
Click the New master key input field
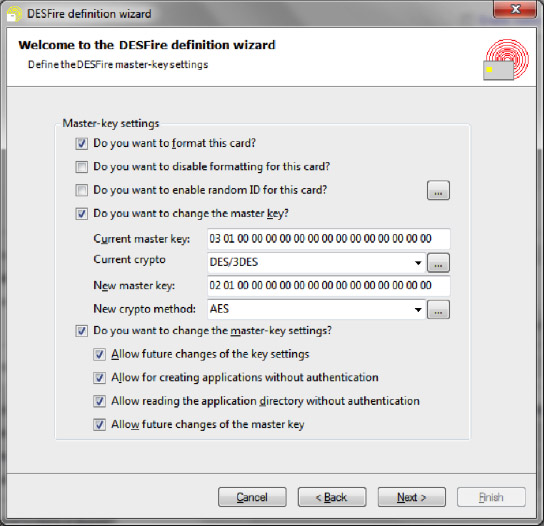click(329, 286)
